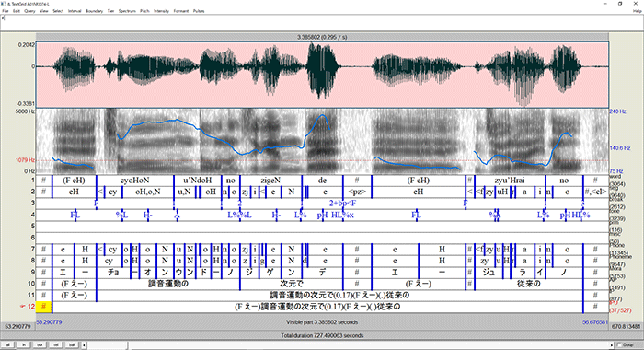This screenshot has height=350, width=644.
Task: Select mora interval 'ゲ'
Action: pos(270,273)
